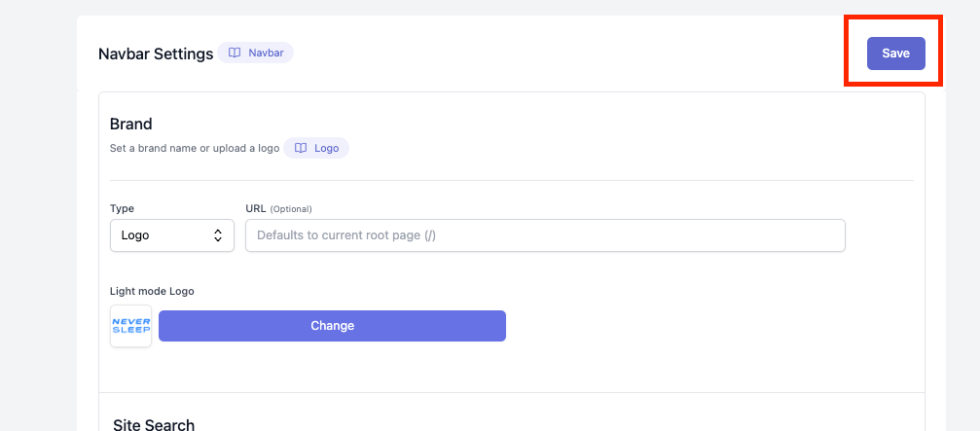The width and height of the screenshot is (980, 431).
Task: Open the Navbar documentation link text
Action: tap(267, 54)
